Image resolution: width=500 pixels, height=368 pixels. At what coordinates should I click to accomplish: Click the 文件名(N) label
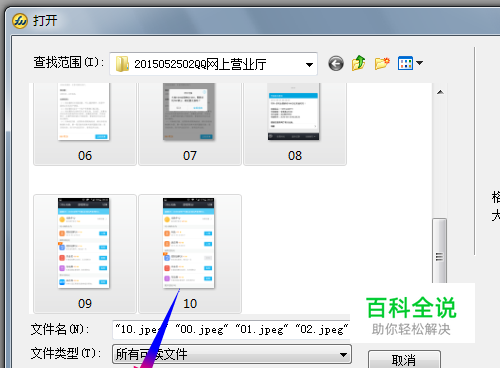click(x=60, y=330)
